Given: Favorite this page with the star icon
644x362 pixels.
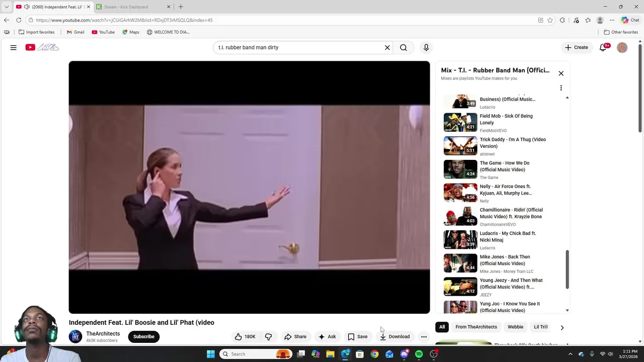Looking at the screenshot, I should point(550,20).
